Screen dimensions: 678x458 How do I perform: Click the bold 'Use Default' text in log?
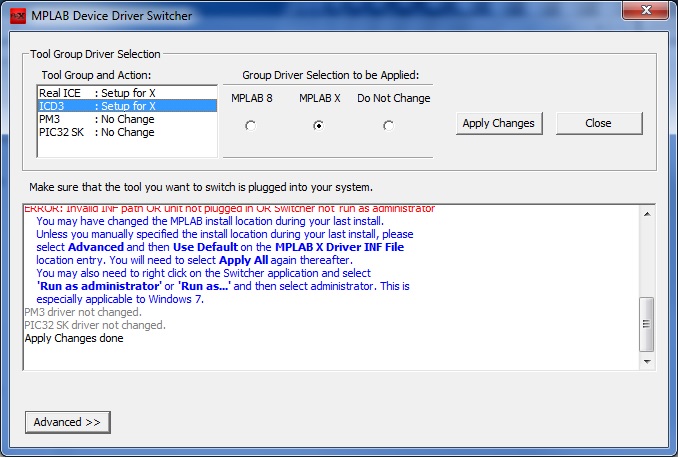(x=205, y=247)
